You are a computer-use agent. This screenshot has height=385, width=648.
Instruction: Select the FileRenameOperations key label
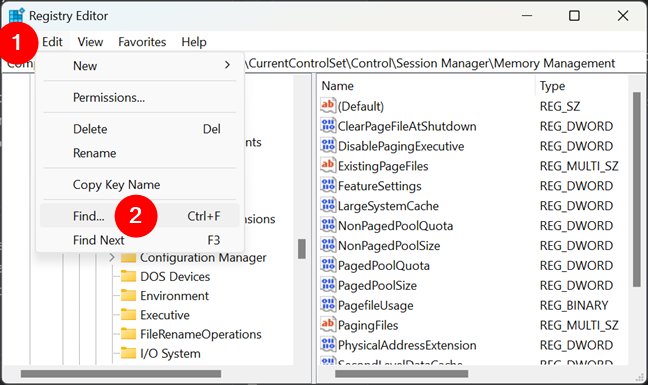click(201, 334)
